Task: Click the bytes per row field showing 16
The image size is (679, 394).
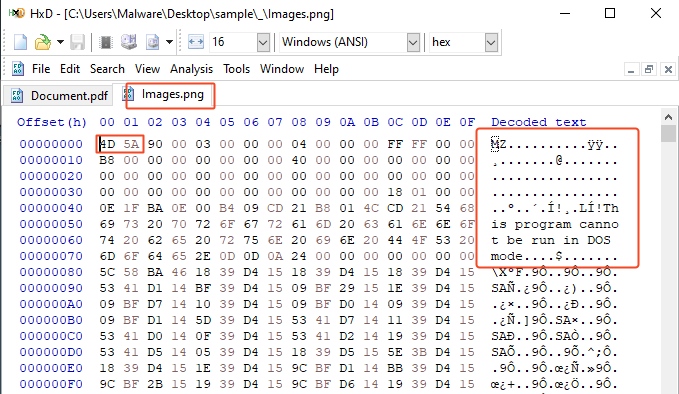Action: [233, 42]
